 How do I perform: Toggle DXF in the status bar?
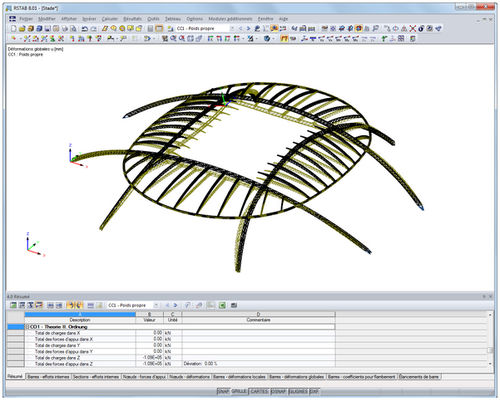314,391
